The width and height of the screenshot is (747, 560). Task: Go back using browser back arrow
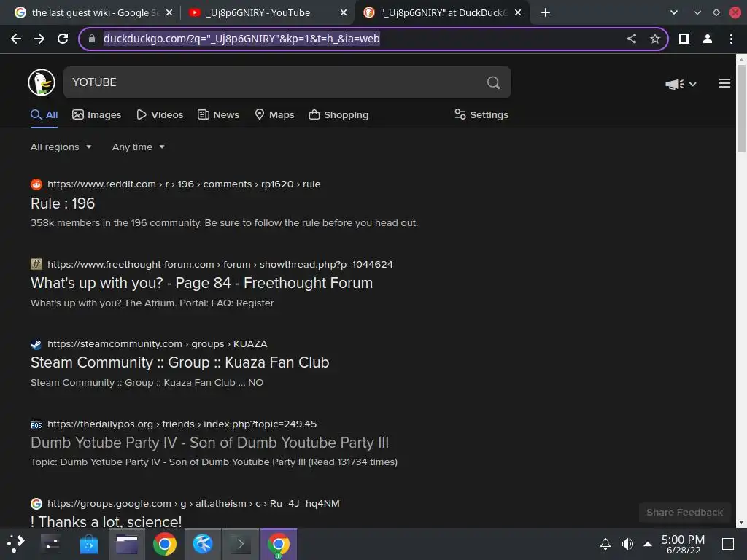tap(16, 39)
